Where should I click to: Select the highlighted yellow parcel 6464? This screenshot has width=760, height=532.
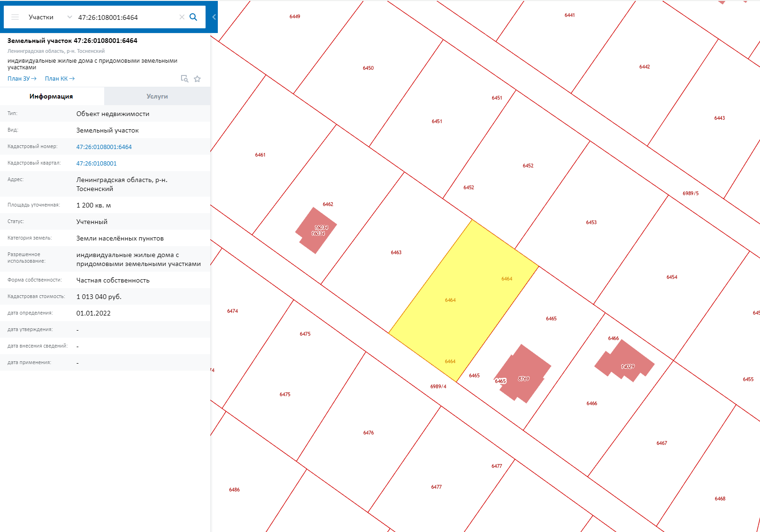[x=464, y=300]
